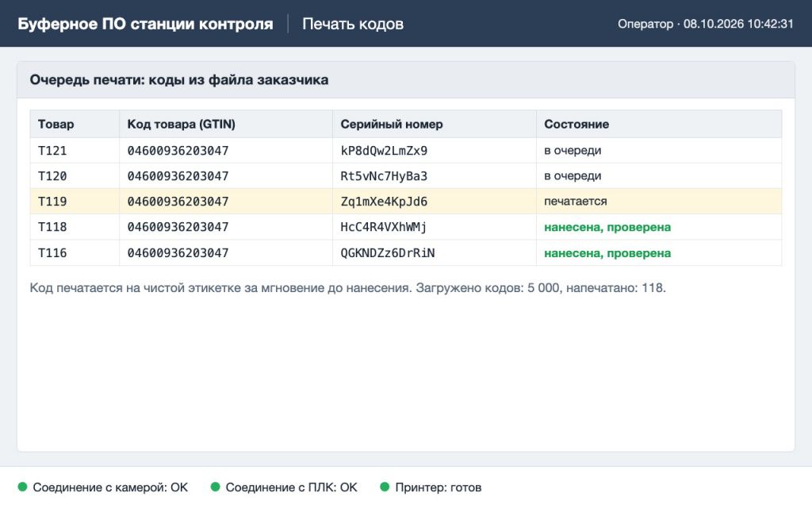This screenshot has width=812, height=508.
Task: Select serial number Zq1mXe4KpJd6
Action: (384, 201)
